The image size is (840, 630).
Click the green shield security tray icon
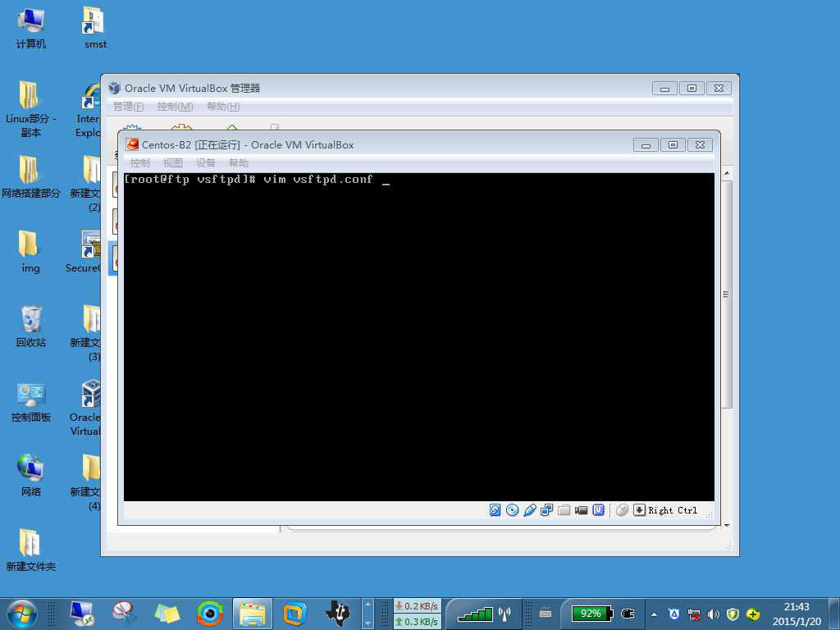click(x=733, y=614)
